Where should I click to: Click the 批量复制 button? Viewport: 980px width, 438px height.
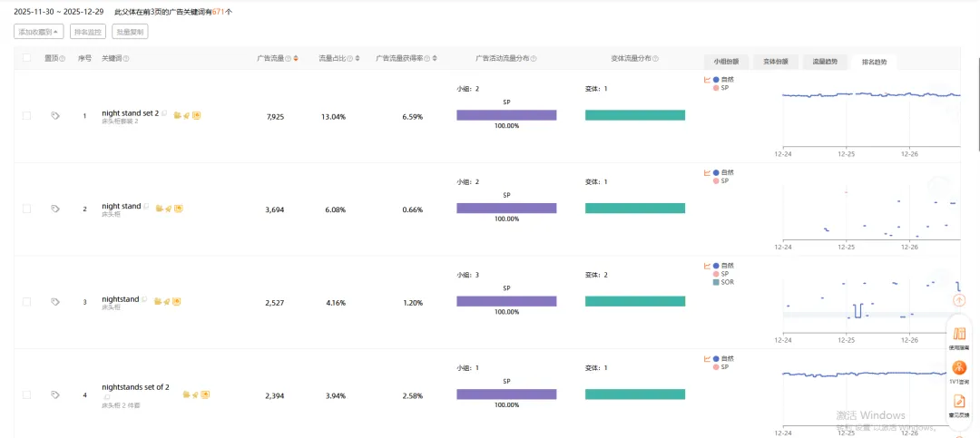(x=129, y=32)
